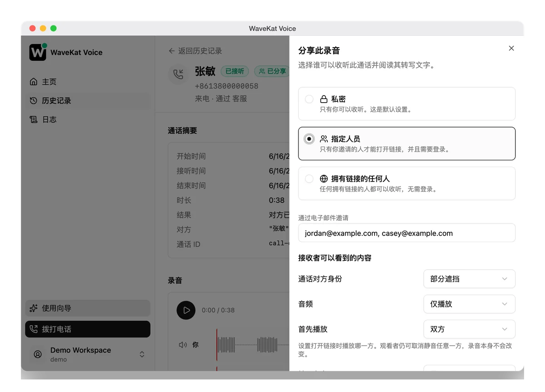Open 历史记录 in the sidebar
This screenshot has width=545, height=392.
(x=88, y=101)
